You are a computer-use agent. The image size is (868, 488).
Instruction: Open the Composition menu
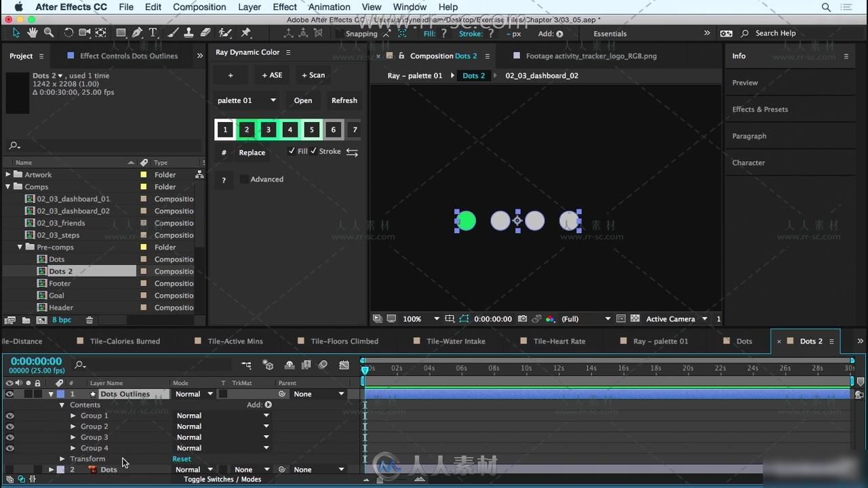coord(199,7)
